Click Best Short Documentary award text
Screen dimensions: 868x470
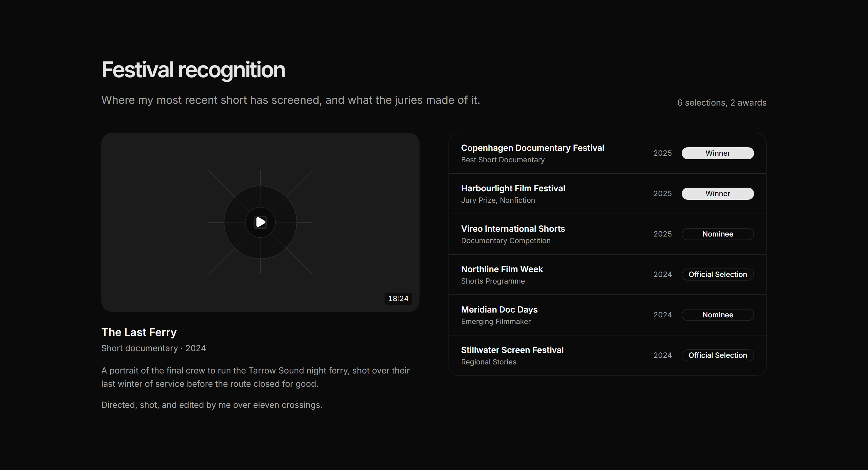point(503,160)
